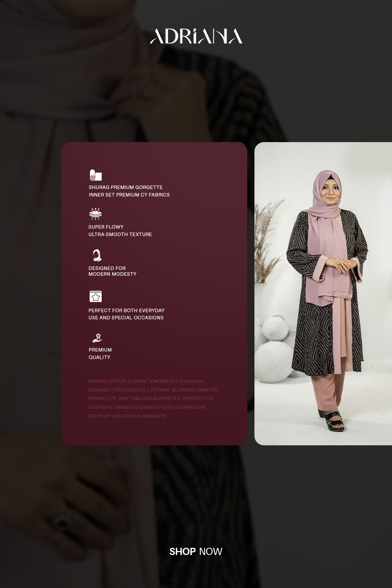Open the SHOP NOW link
This screenshot has width=392, height=588.
[x=196, y=552]
